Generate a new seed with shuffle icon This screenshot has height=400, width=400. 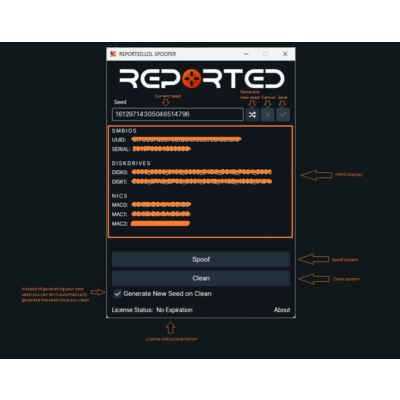(252, 115)
